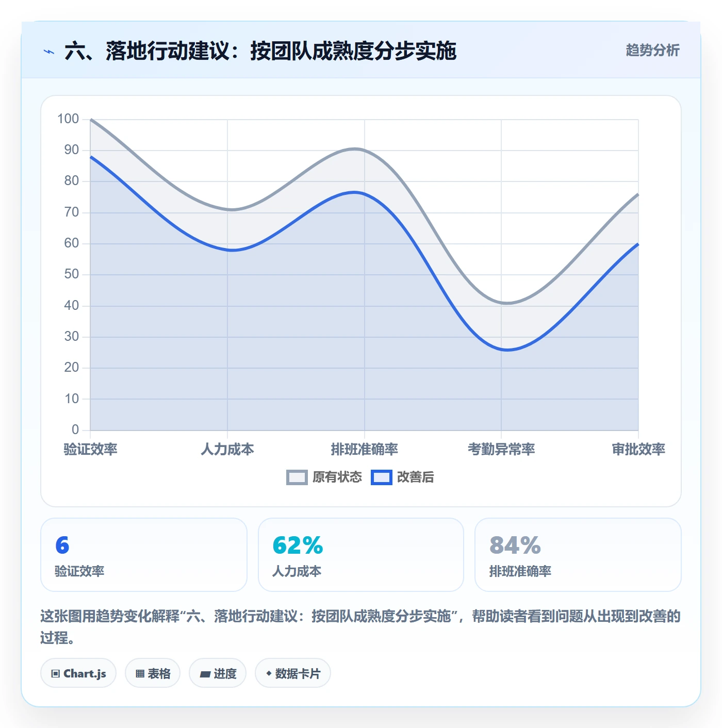Click the gray 原有状态 peak at 排班准确率
The height and width of the screenshot is (728, 722).
[x=365, y=151]
